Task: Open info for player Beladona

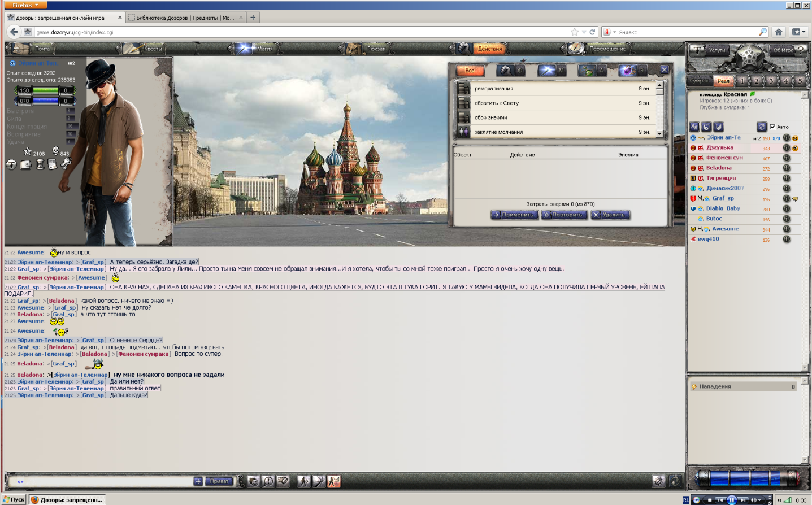Action: [x=786, y=168]
